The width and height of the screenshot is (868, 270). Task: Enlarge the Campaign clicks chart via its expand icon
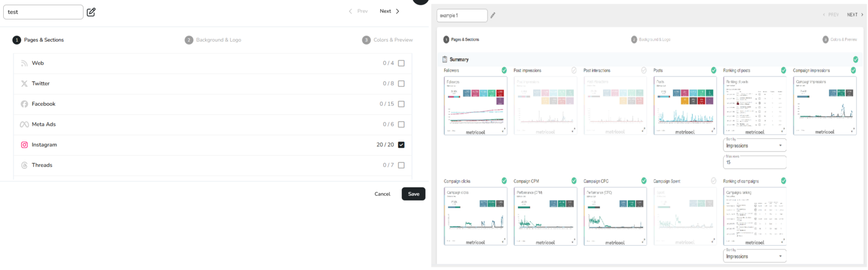[503, 241]
